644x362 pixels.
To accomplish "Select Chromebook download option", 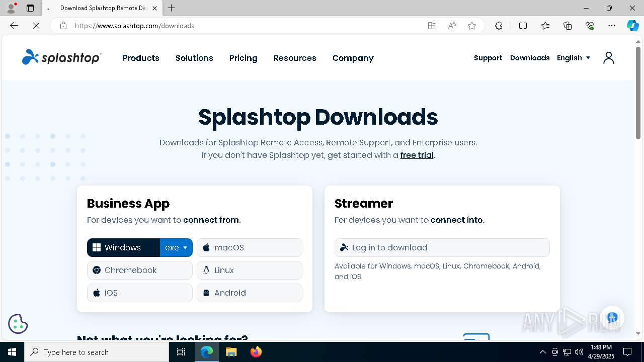I will coord(140,270).
